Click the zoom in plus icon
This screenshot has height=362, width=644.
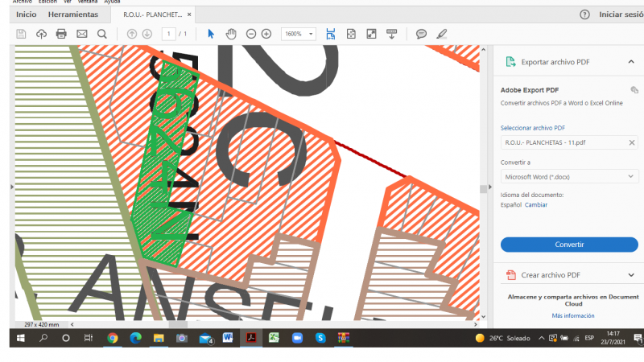266,34
